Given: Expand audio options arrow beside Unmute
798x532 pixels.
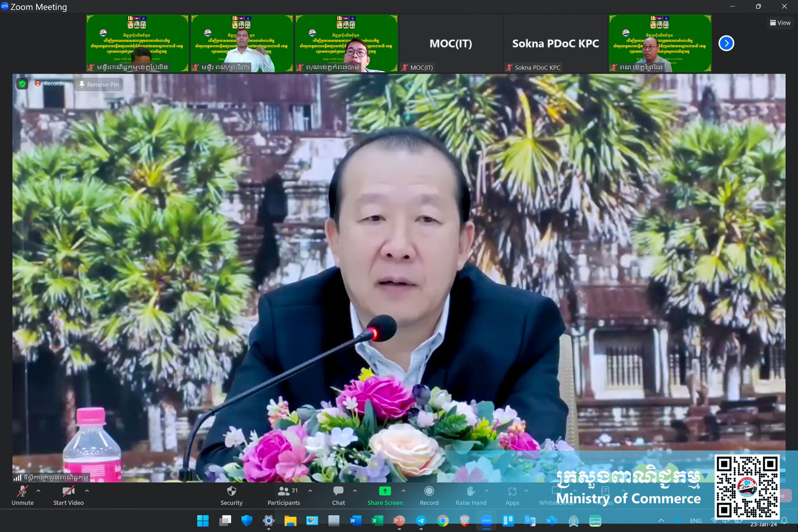Looking at the screenshot, I should click(38, 491).
